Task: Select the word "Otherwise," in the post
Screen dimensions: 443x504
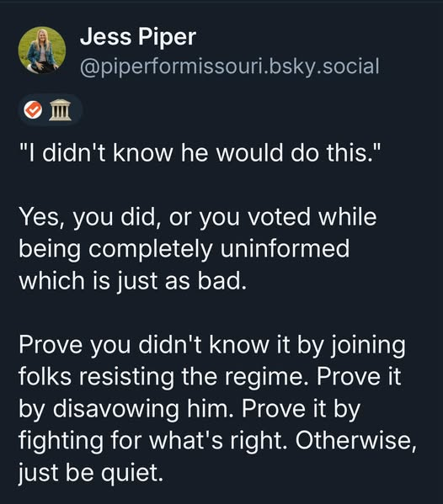Action: pyautogui.click(x=356, y=440)
